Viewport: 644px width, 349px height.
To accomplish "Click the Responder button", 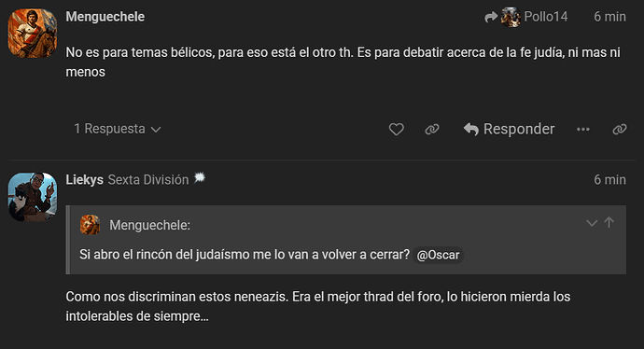I will click(x=510, y=129).
